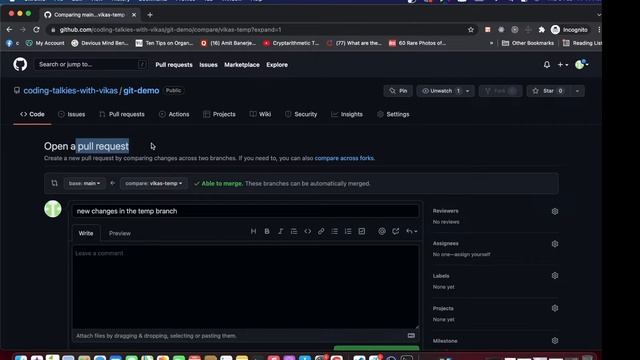Open the Security tab

[301, 114]
